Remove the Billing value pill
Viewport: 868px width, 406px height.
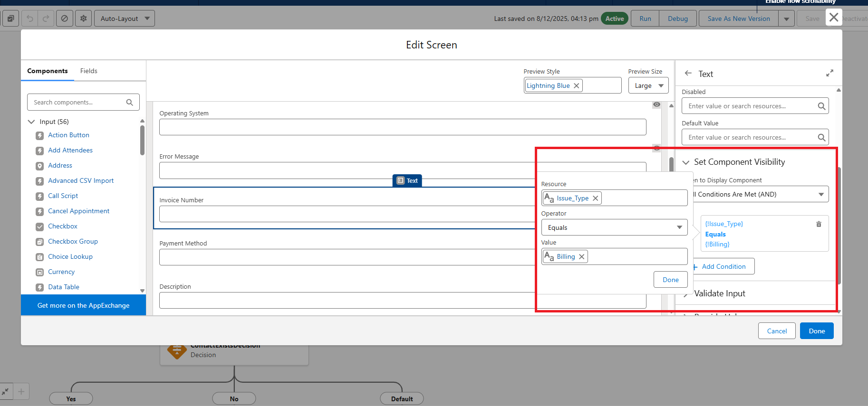point(581,257)
